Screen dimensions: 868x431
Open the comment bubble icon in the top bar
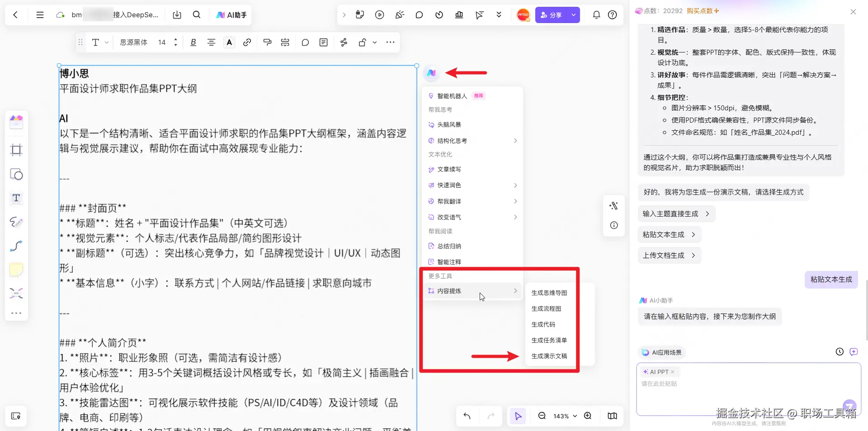coord(419,15)
